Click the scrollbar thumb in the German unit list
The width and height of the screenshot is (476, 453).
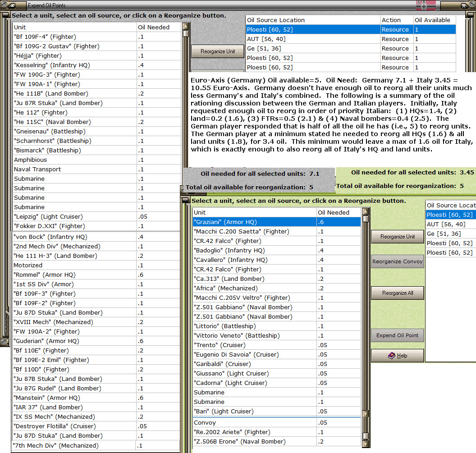click(x=186, y=33)
